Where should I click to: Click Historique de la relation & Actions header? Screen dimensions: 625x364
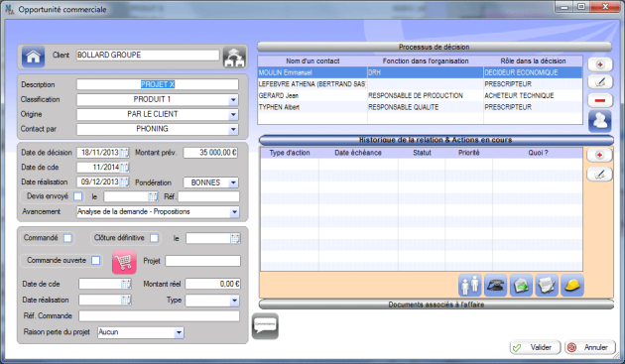point(436,140)
